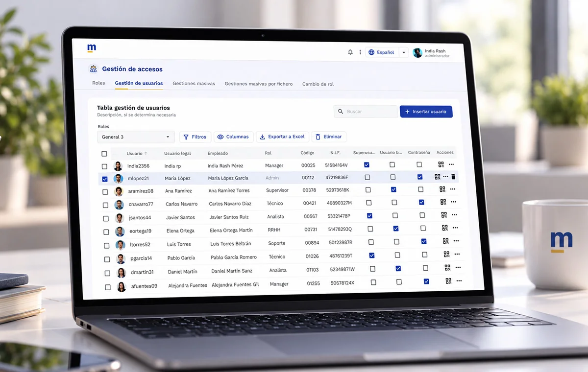Image resolution: width=588 pixels, height=372 pixels.
Task: Select the row checkbox for aramirez08
Action: pyautogui.click(x=105, y=192)
